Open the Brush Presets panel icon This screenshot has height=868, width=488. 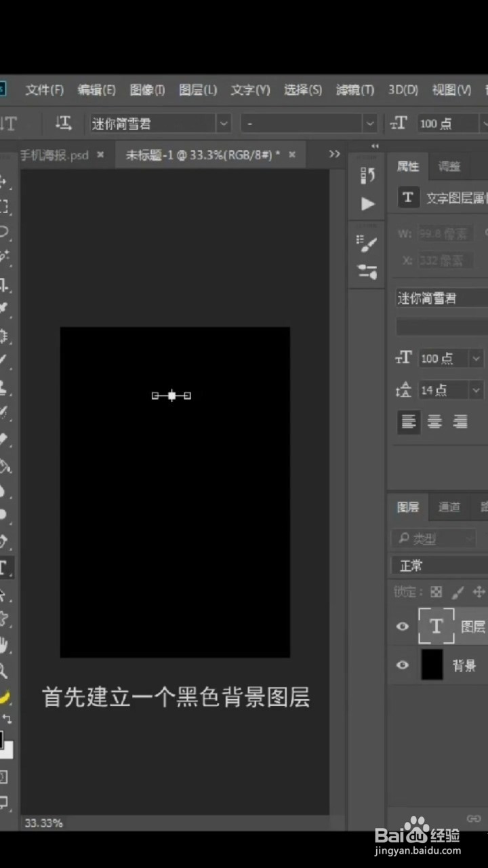(x=368, y=243)
